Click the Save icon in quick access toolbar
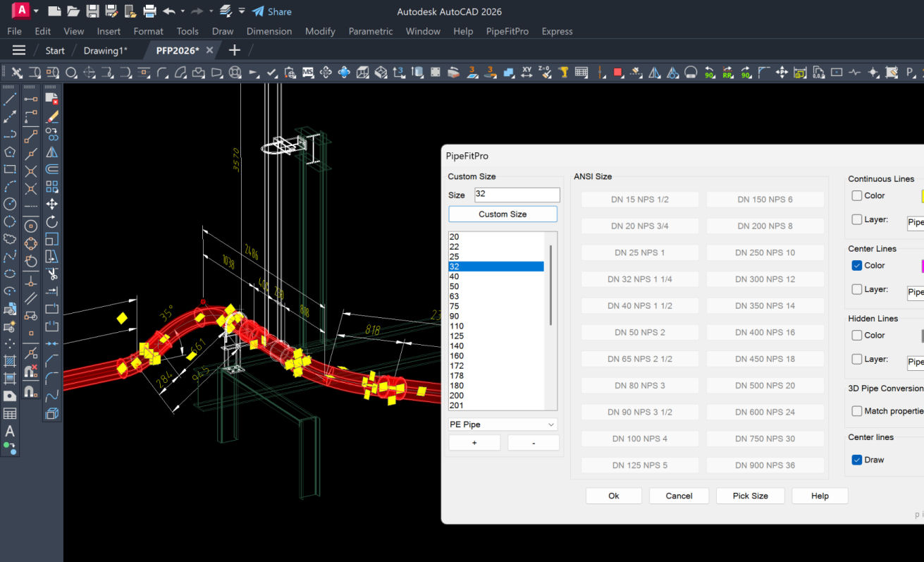924x562 pixels. point(92,11)
